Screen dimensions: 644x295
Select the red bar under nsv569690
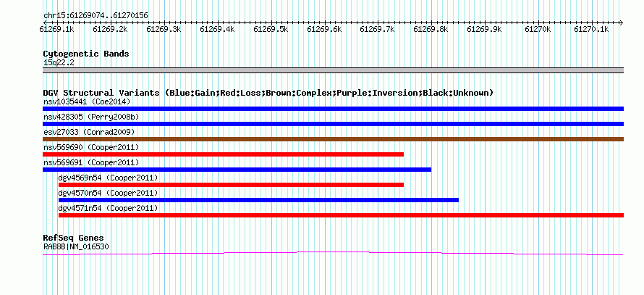pos(224,154)
